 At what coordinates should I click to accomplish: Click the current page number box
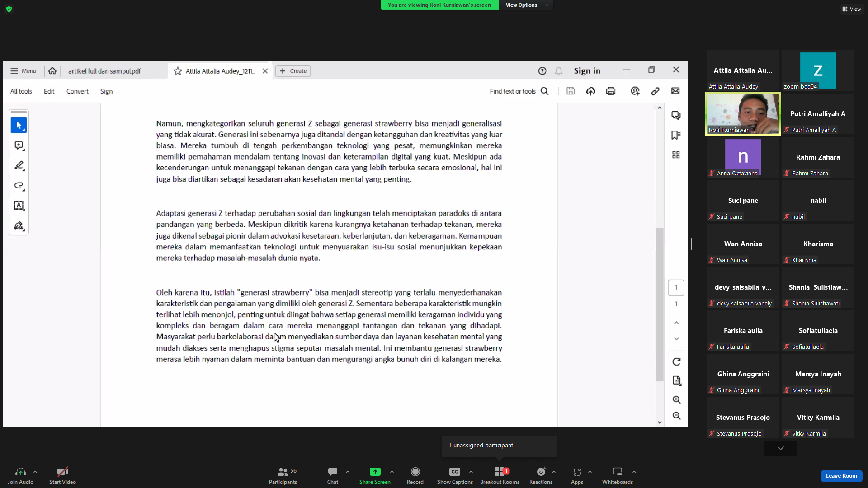coord(676,287)
